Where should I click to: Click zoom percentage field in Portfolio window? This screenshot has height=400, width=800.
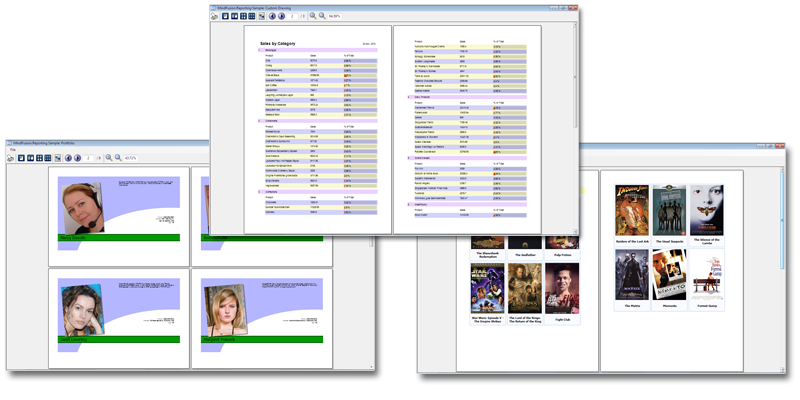click(131, 158)
